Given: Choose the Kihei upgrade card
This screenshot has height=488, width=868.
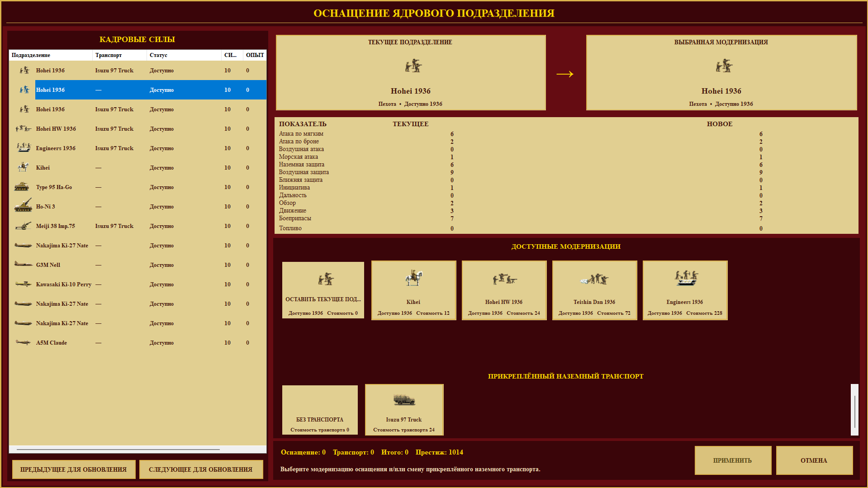Looking at the screenshot, I should 413,290.
